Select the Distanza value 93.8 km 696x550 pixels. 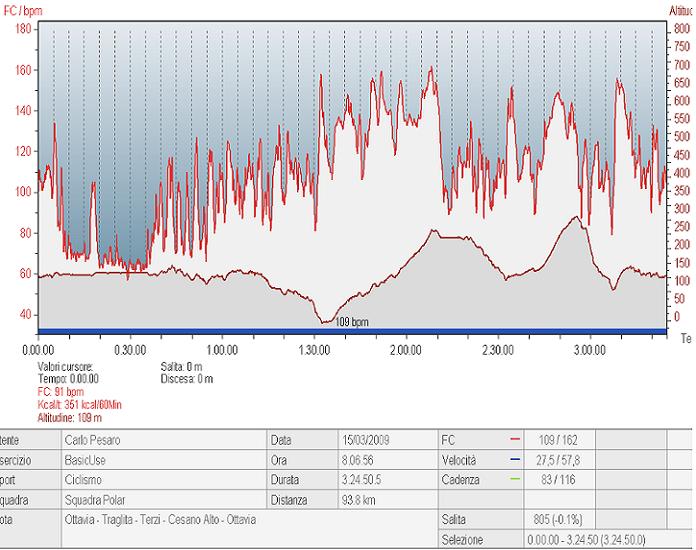click(x=357, y=500)
